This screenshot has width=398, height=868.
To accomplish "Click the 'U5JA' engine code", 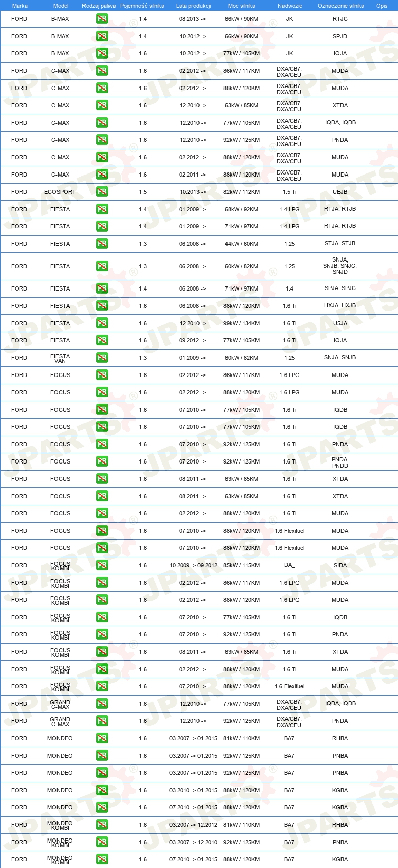I will click(340, 323).
